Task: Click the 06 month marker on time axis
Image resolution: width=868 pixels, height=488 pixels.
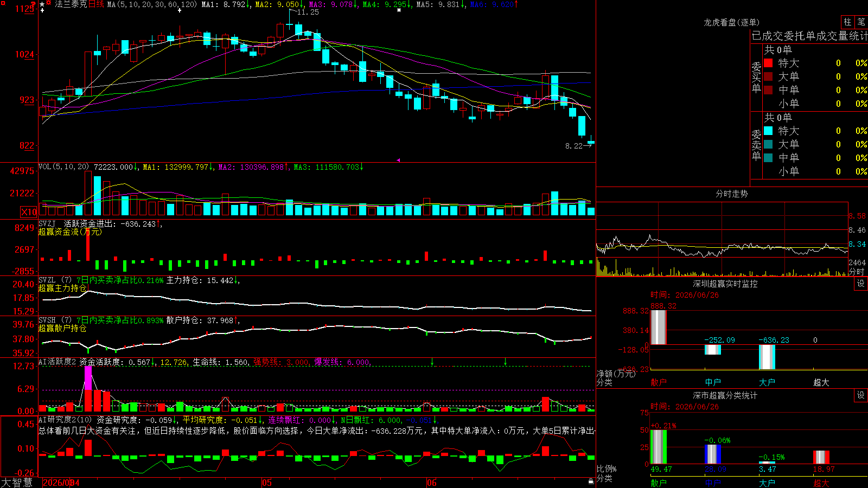Action: [431, 483]
